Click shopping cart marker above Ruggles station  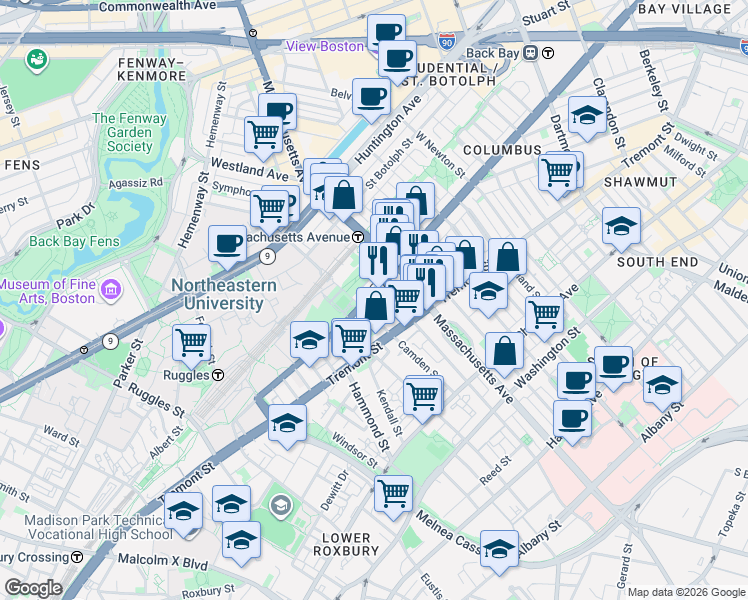tap(191, 345)
